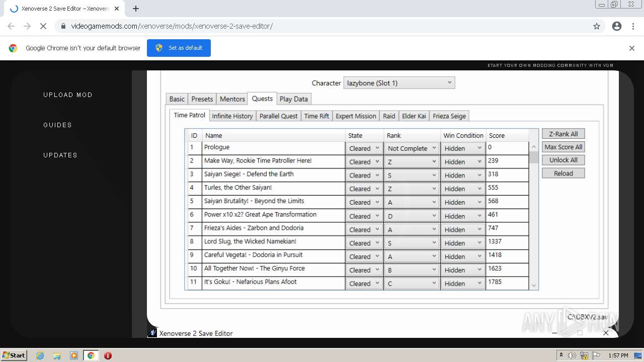This screenshot has height=362, width=644.
Task: Click the Chrome taskbar icon
Action: point(91,355)
